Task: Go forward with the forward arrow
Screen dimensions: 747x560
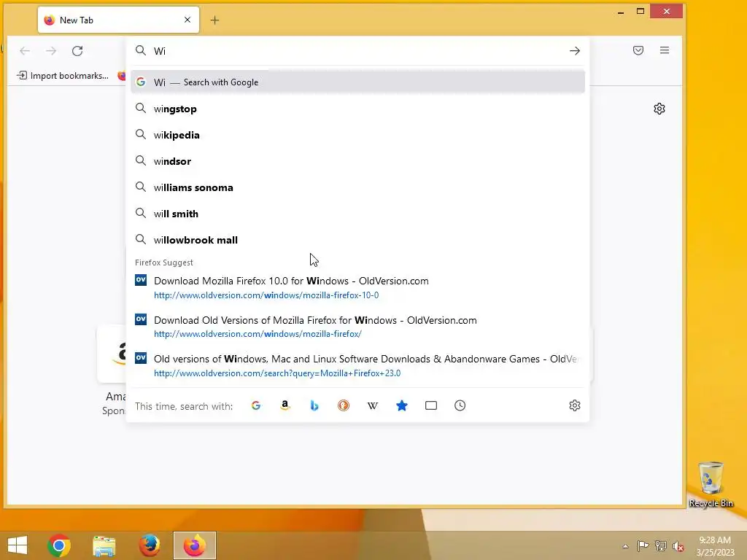Action: 51,51
